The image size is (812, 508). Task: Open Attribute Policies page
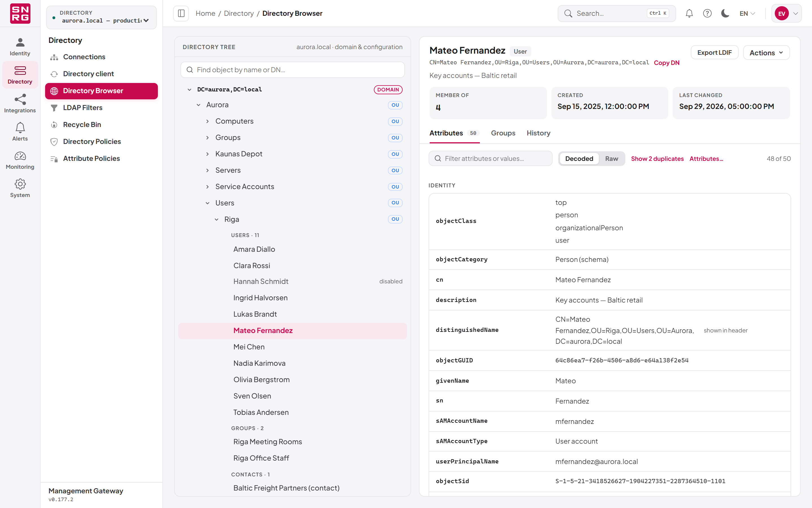point(101,159)
